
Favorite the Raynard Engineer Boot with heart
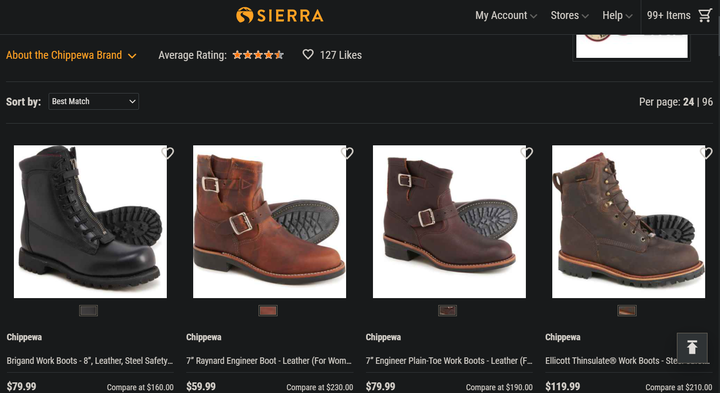coord(347,153)
